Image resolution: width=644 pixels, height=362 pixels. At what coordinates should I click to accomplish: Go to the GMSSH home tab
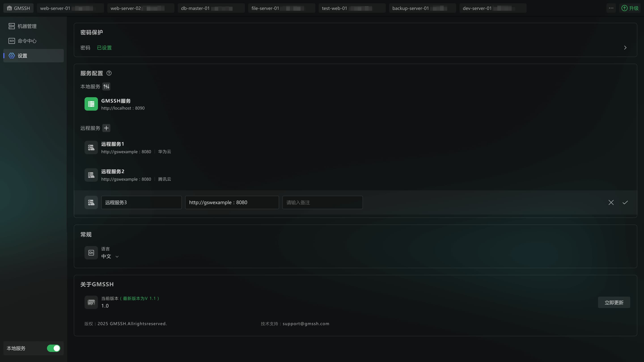(x=18, y=8)
